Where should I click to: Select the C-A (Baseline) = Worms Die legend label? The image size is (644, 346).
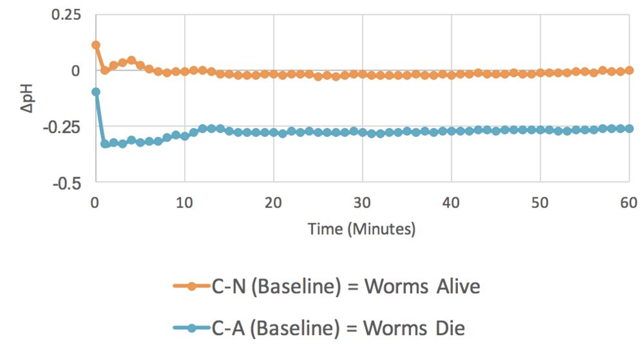(x=339, y=329)
